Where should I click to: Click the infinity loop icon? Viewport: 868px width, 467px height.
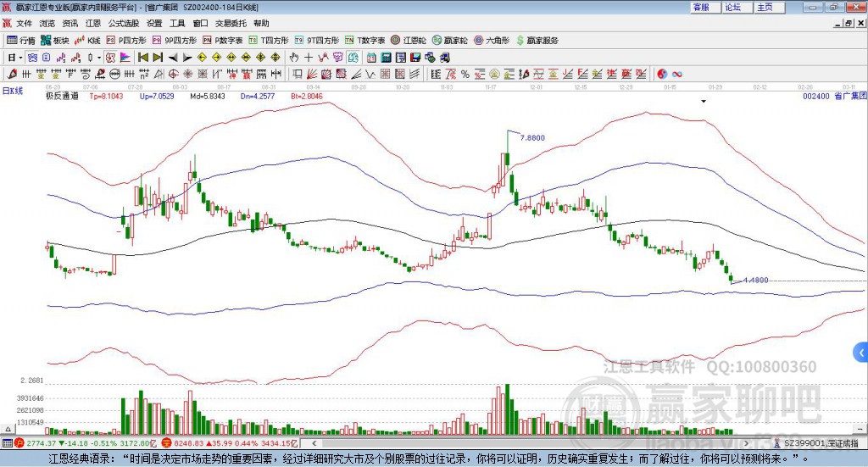tap(677, 74)
